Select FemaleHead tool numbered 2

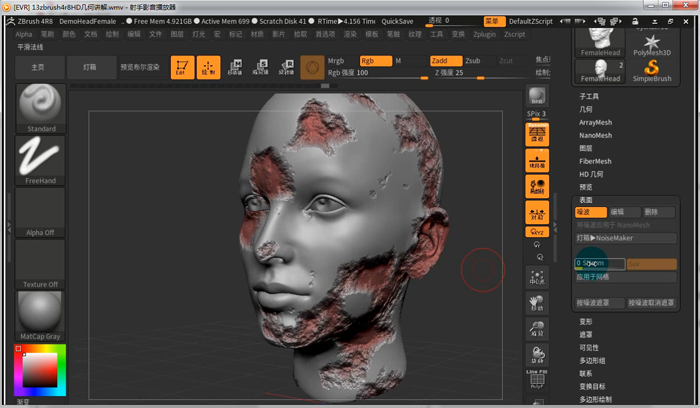(x=600, y=71)
